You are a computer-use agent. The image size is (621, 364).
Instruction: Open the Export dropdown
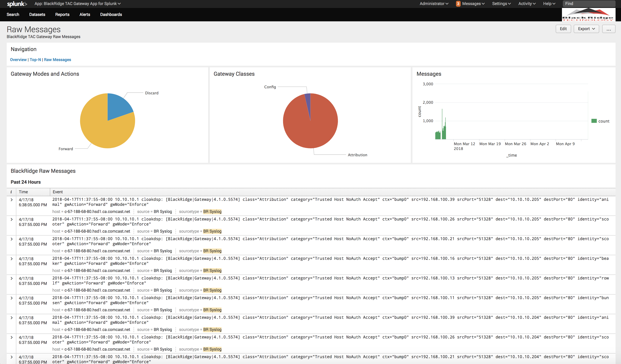click(x=586, y=29)
